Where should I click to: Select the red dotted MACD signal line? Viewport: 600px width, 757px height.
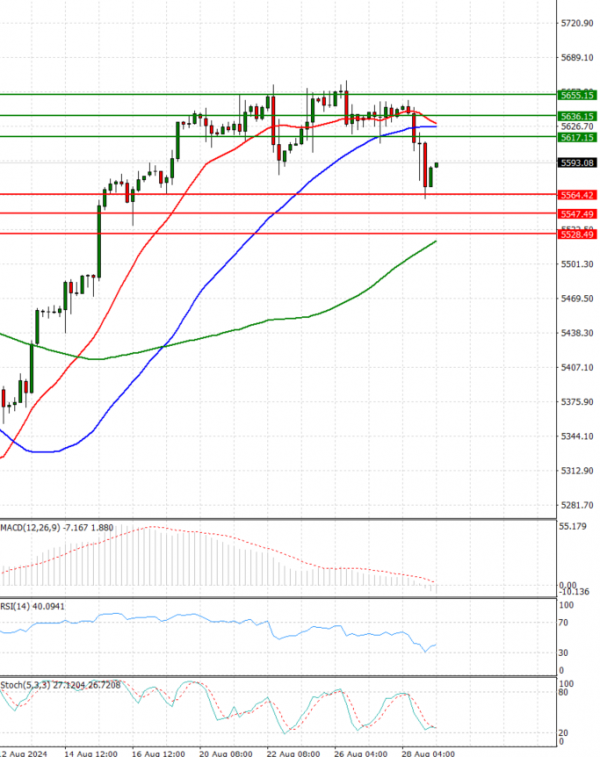(217, 534)
